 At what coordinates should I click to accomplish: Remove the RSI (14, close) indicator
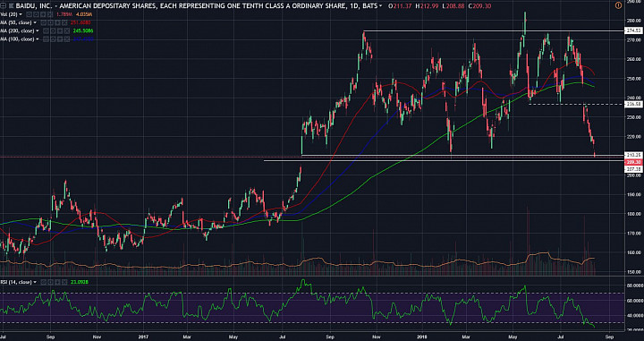(x=64, y=282)
